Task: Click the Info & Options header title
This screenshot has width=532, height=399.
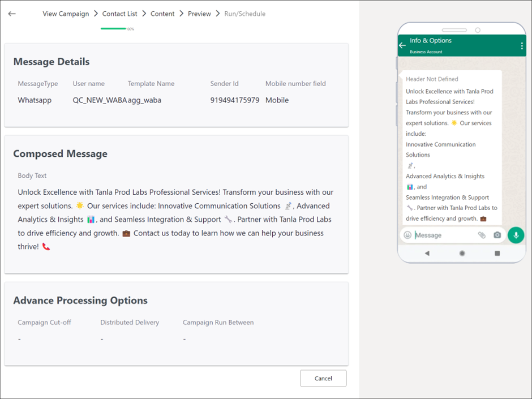Action: [x=431, y=40]
